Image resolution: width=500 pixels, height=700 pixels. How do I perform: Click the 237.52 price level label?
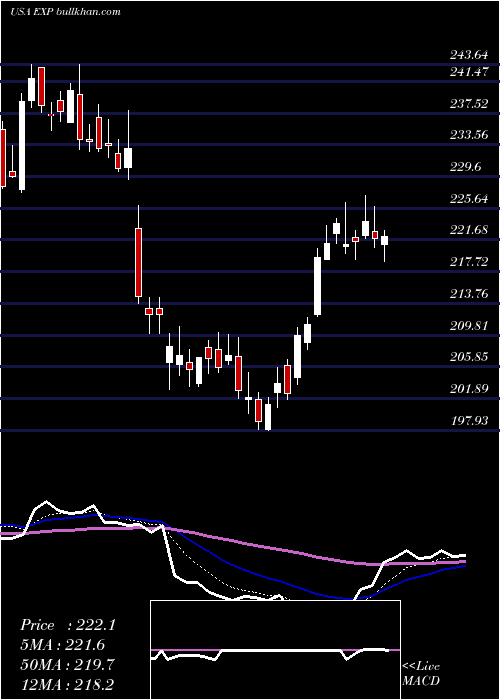point(469,104)
